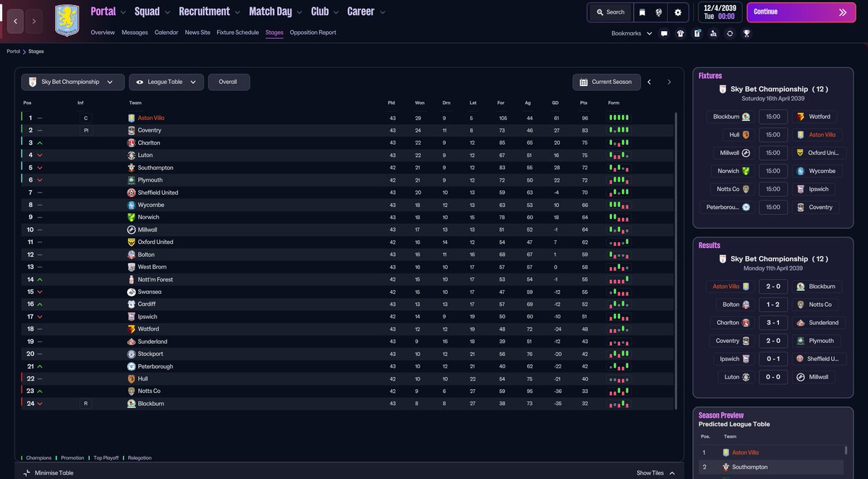Switch to the Messages tab
This screenshot has width=868, height=479.
[x=135, y=33]
